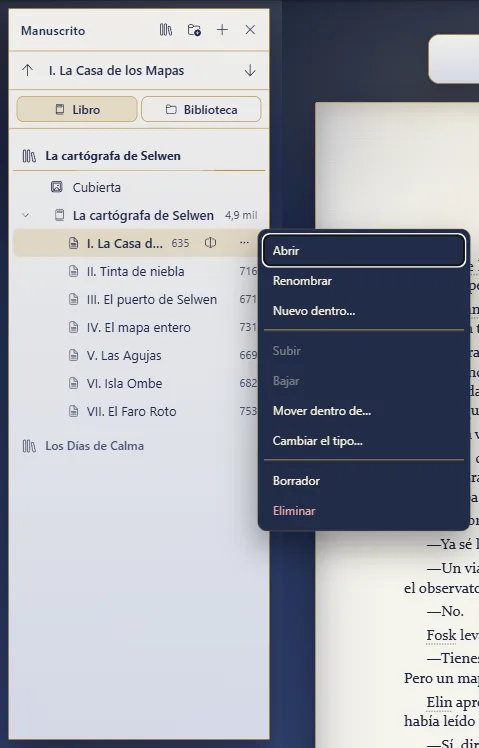Click the split view icon on chapter I row
Screen dimensions: 479x748
click(210, 243)
